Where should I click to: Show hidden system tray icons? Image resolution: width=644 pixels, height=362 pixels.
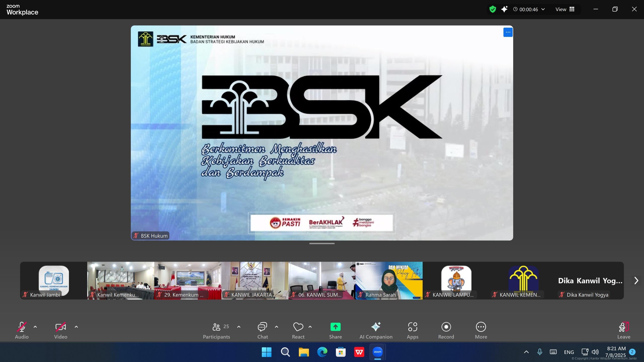coord(526,352)
